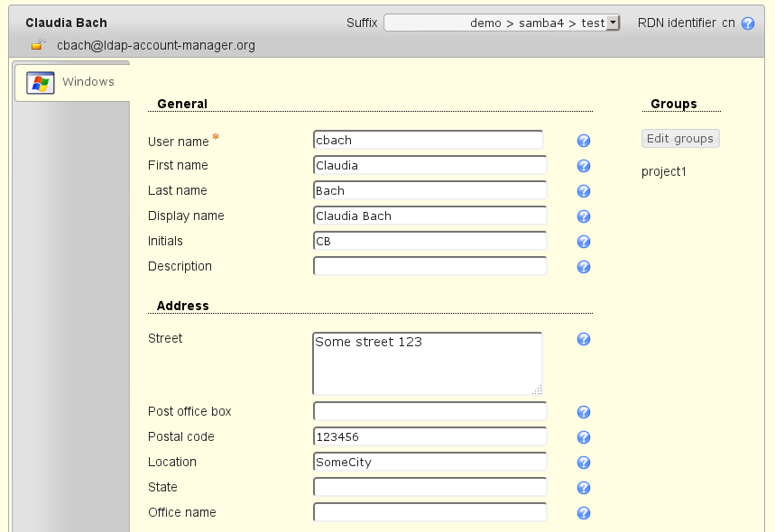Open help for the Street field
This screenshot has width=775, height=532.
click(584, 339)
